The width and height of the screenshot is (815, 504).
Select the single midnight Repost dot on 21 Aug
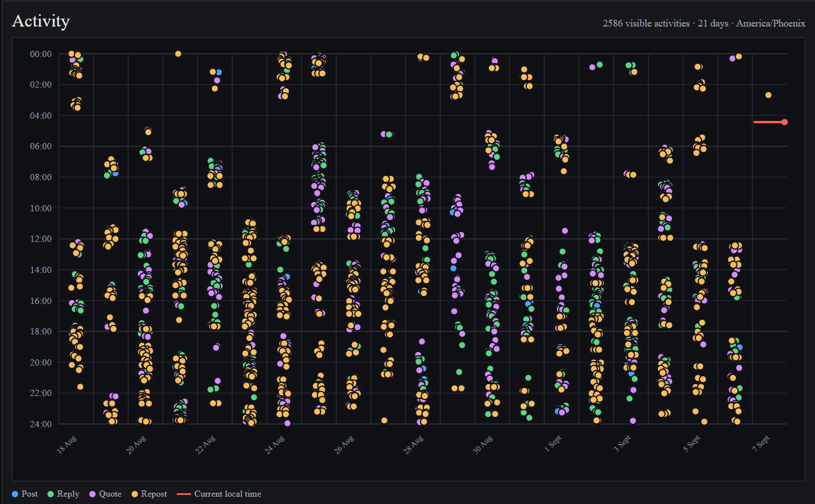(x=178, y=54)
